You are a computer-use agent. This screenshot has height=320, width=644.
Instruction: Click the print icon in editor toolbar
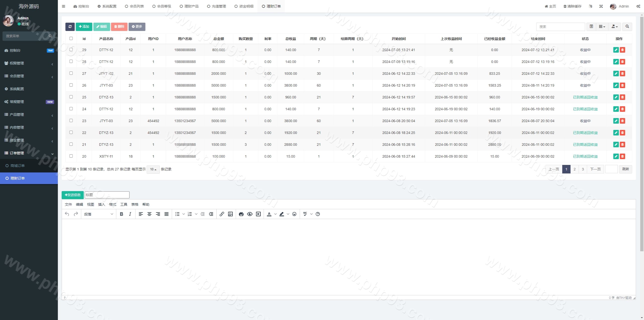(x=241, y=214)
